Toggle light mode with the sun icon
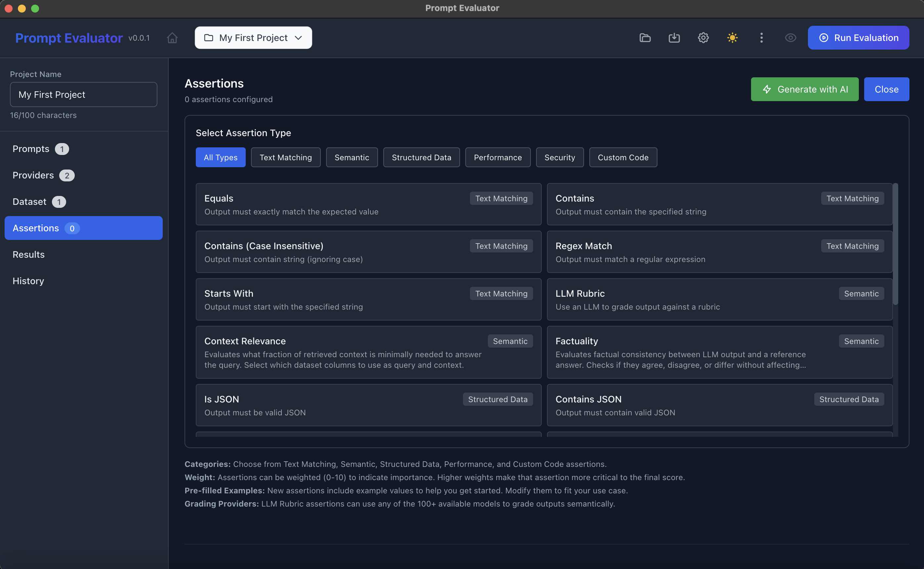Screen dimensions: 924x569 732,38
